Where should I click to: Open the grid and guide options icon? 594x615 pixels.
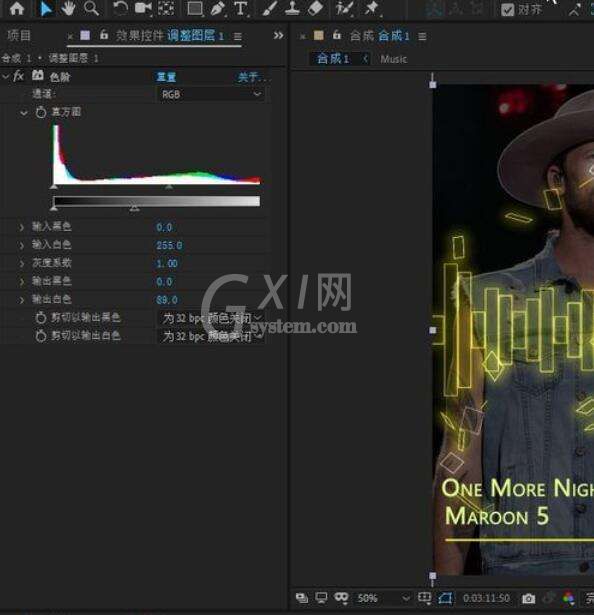coord(425,598)
